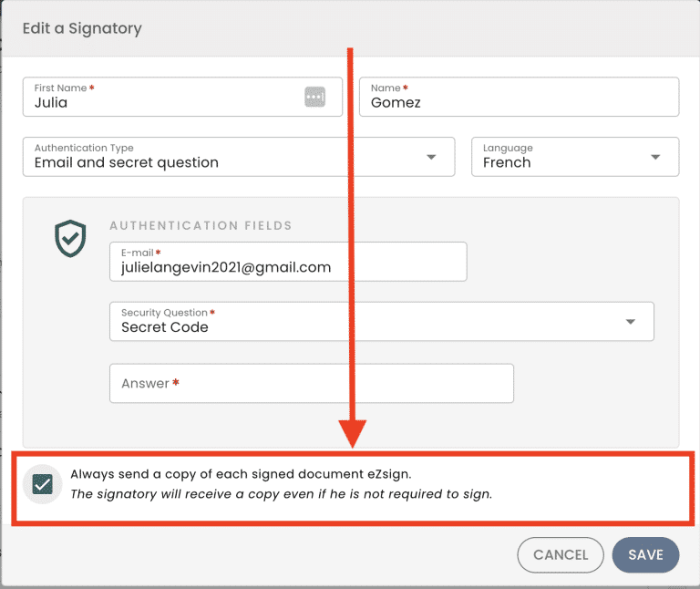Viewport: 700px width, 589px height.
Task: Open the Authentication Type combo box
Action: [239, 157]
